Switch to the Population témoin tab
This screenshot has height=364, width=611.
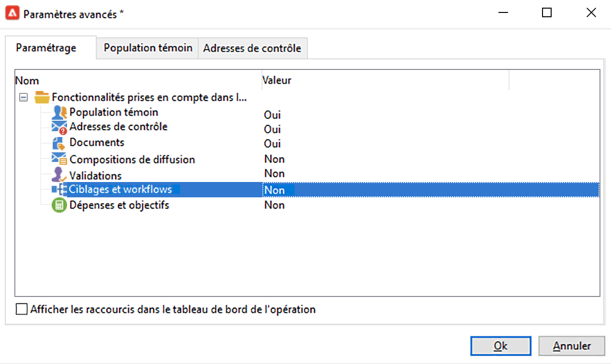coord(148,48)
